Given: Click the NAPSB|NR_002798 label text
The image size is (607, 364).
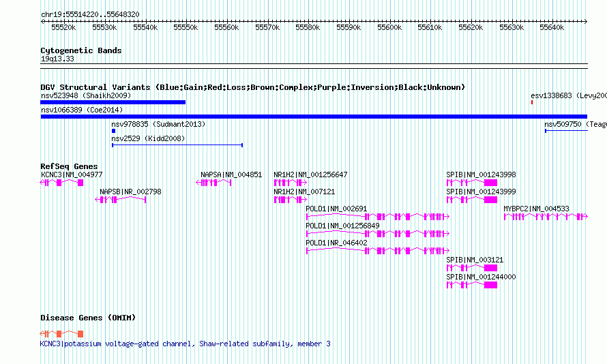Looking at the screenshot, I should coord(130,192).
